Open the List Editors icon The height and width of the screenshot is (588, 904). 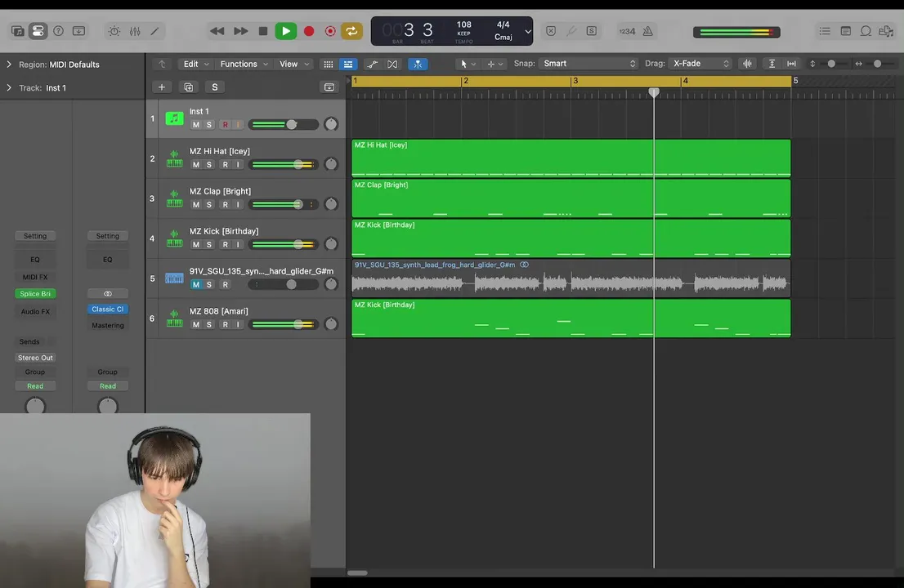coord(825,31)
